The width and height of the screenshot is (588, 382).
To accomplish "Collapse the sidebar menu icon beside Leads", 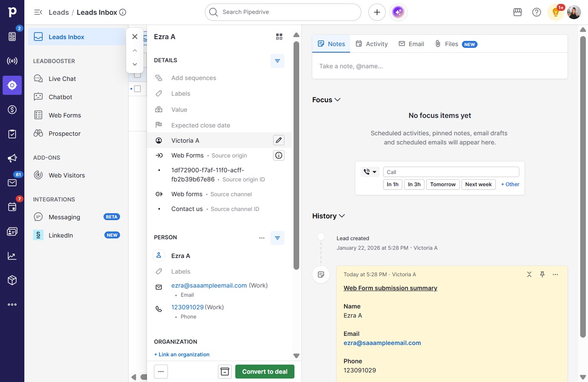I will 38,12.
